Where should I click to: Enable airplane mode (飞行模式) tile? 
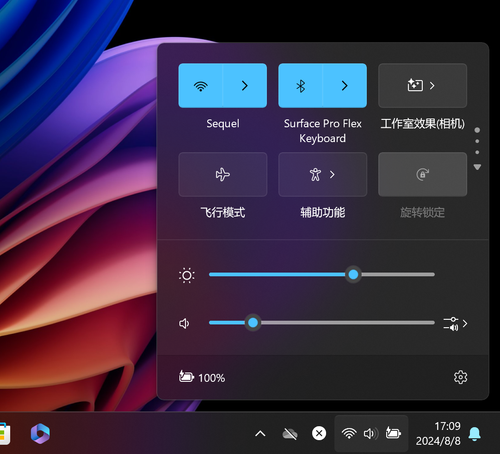coord(223,174)
